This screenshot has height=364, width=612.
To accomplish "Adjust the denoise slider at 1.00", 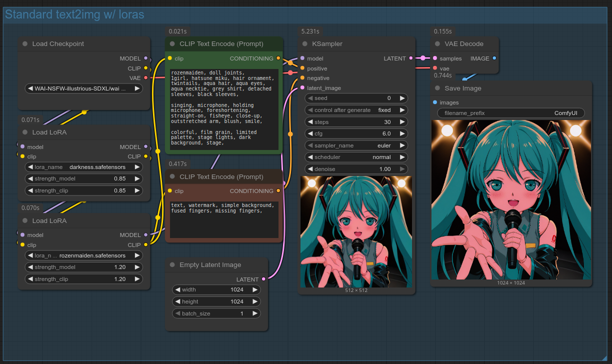I will (x=356, y=169).
